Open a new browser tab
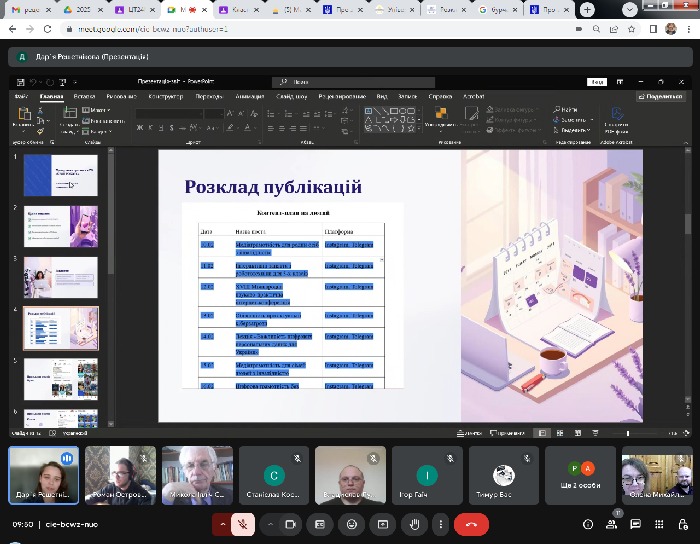Image resolution: width=700 pixels, height=544 pixels. pyautogui.click(x=586, y=9)
